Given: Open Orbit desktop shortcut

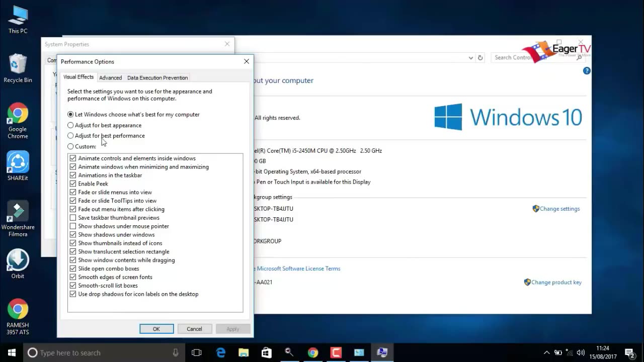Looking at the screenshot, I should point(18,264).
